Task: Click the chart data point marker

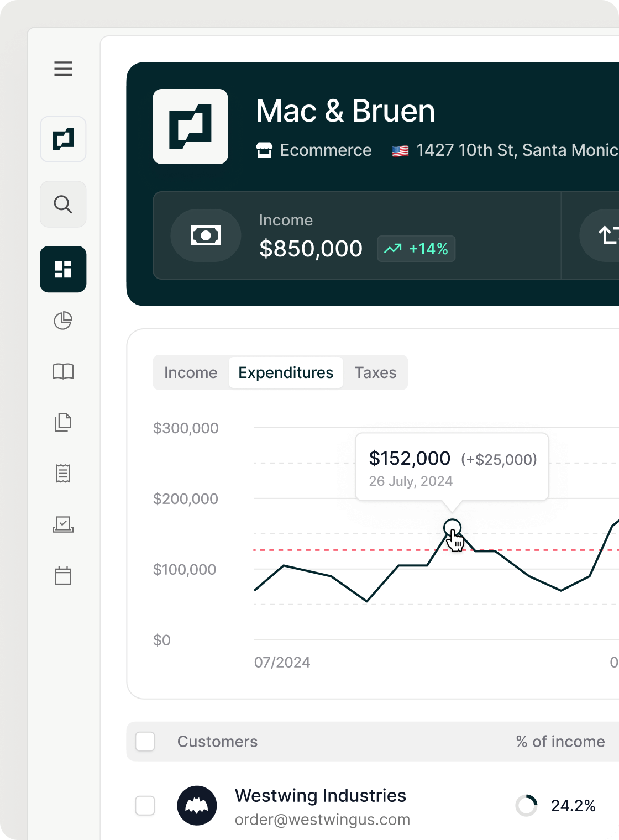Action: (452, 528)
